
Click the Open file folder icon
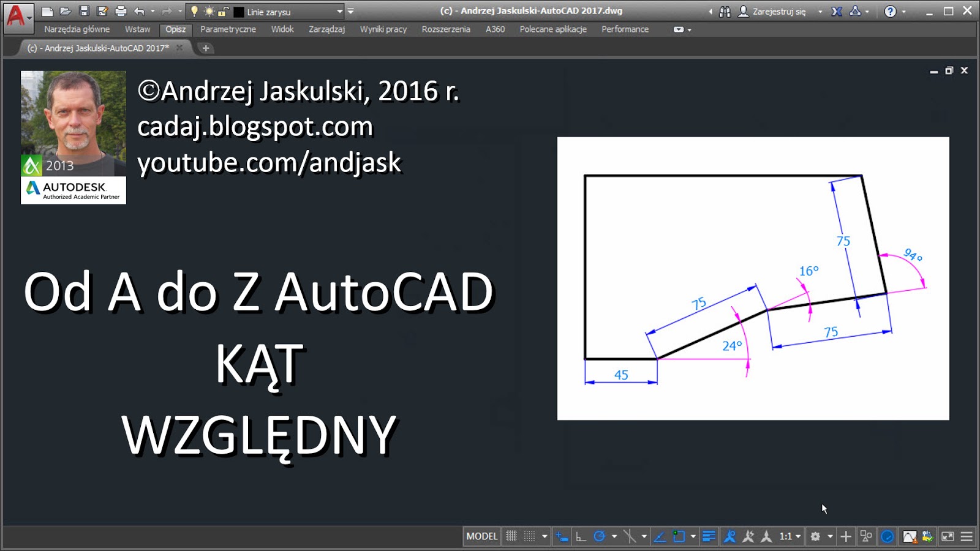click(66, 11)
